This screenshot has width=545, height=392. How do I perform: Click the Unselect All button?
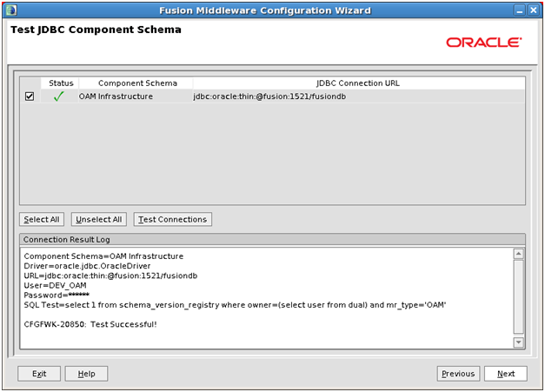click(99, 219)
